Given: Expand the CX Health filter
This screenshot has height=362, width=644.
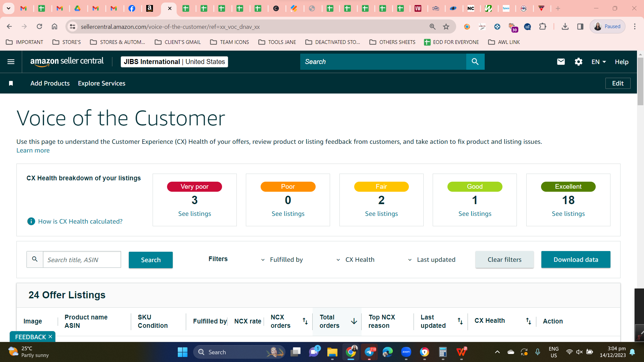Looking at the screenshot, I should click(356, 260).
